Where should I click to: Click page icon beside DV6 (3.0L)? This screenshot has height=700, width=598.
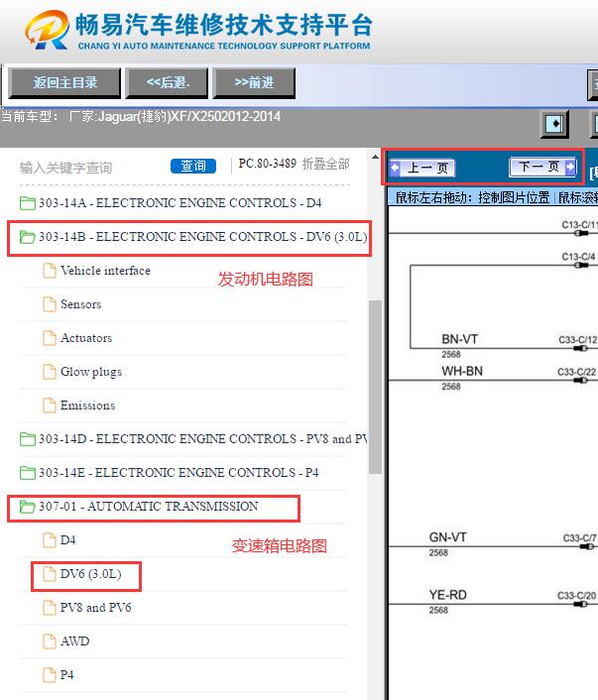click(x=50, y=574)
